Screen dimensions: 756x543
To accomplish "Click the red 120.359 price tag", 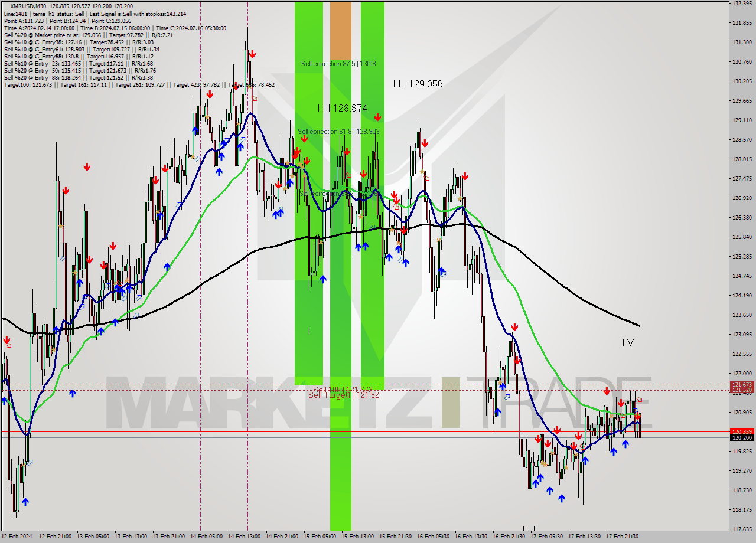I will point(742,431).
